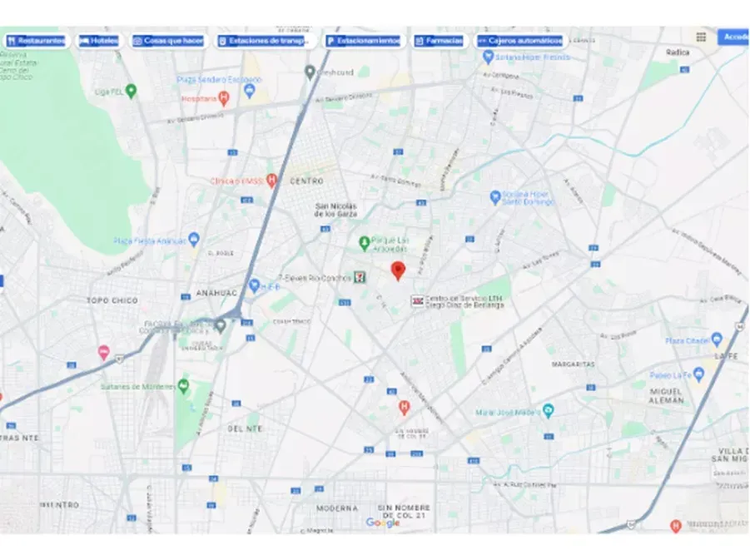Click the Sultanes de Monterrey stadium marker

click(x=183, y=386)
